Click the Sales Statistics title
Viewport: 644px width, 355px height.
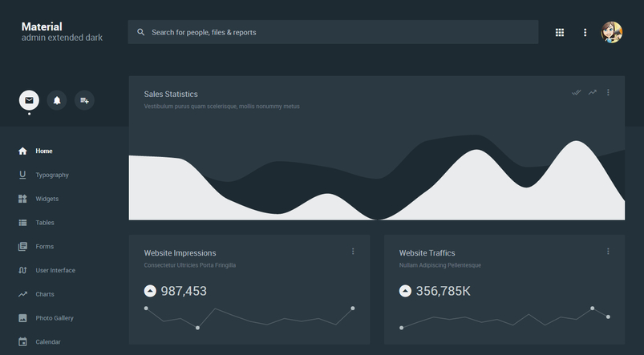[x=171, y=94]
